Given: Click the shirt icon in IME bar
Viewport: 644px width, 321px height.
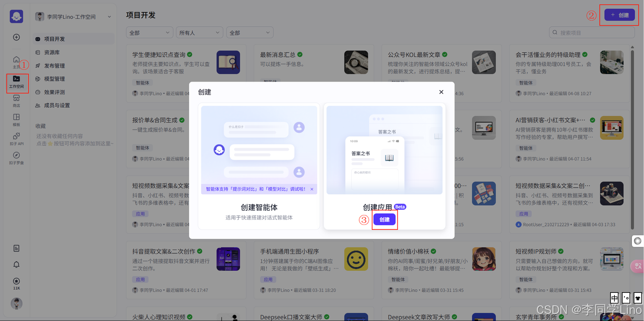Looking at the screenshot, I should coord(637,298).
